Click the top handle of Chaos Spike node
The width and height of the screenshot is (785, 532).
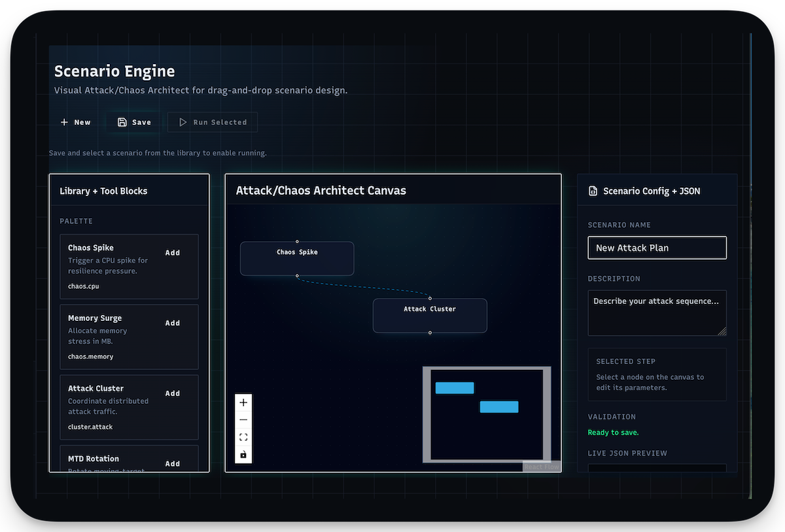(x=297, y=242)
